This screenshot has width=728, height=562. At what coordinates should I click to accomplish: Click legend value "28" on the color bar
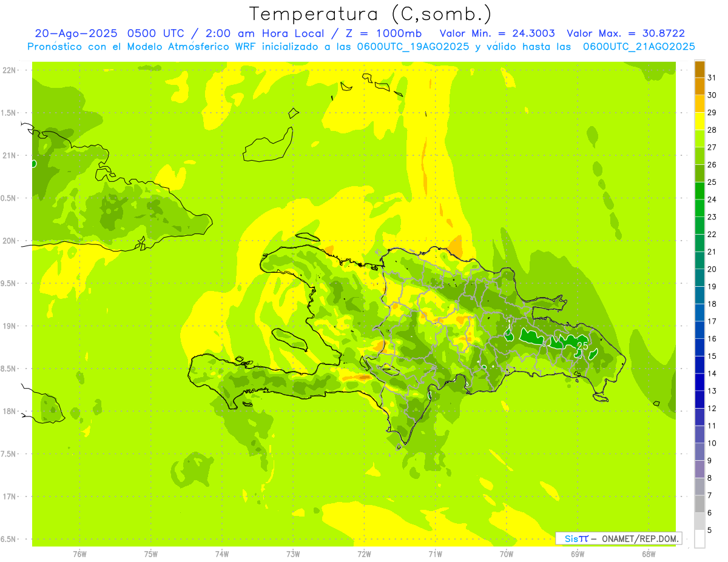[712, 130]
